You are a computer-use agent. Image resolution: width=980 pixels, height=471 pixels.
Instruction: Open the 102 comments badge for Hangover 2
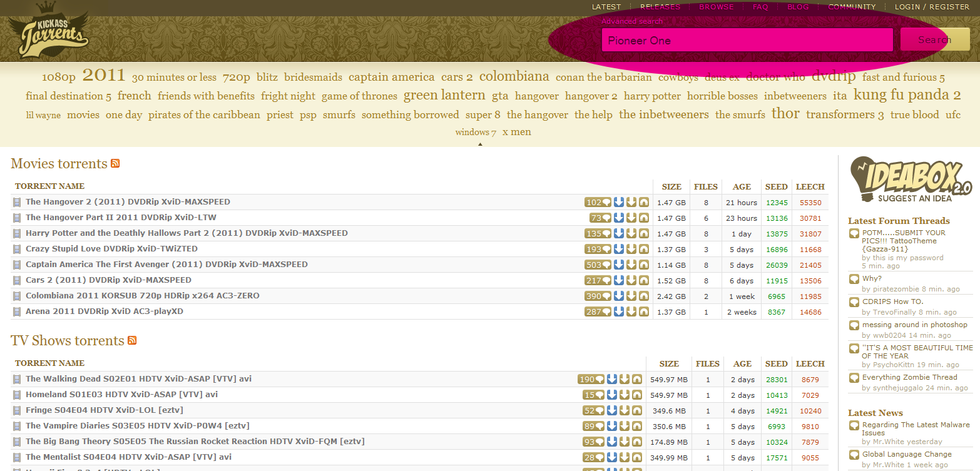point(598,202)
